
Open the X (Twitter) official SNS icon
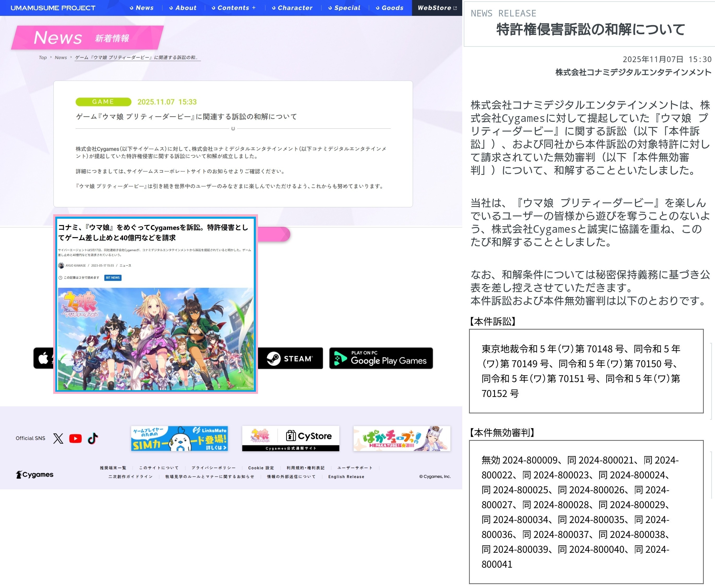click(x=58, y=438)
